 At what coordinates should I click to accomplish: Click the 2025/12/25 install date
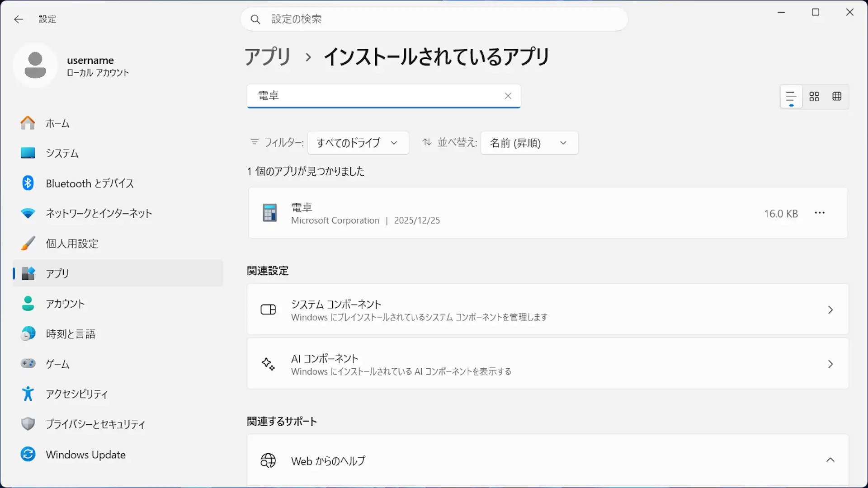click(417, 221)
